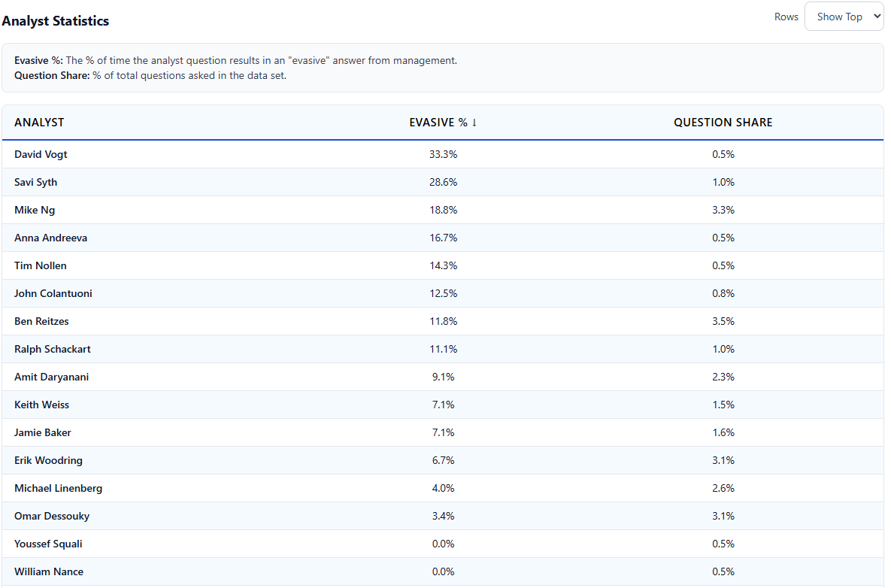Click the Evasive % definition text
Image resolution: width=891 pixels, height=588 pixels.
(235, 61)
